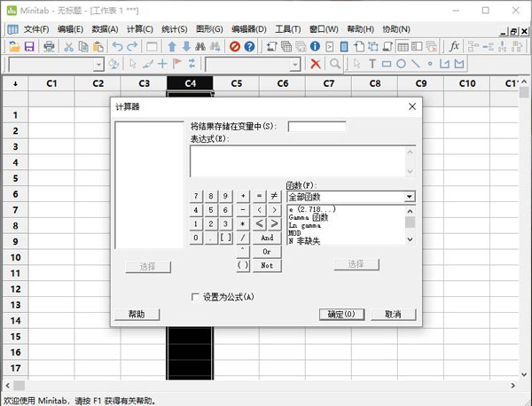Viewport: 532px width, 406px height.
Task: Click worksheet vertical scrollbar down arrow
Action: coord(524,374)
